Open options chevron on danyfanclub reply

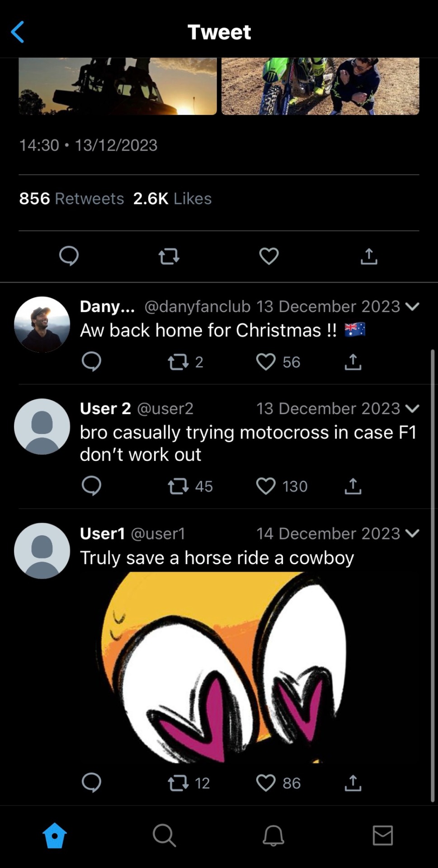(x=412, y=307)
